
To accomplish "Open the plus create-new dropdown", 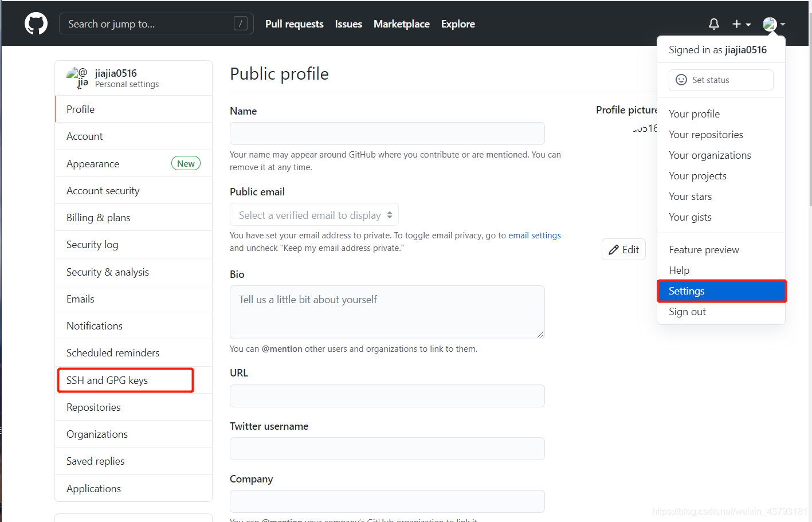I will point(742,24).
